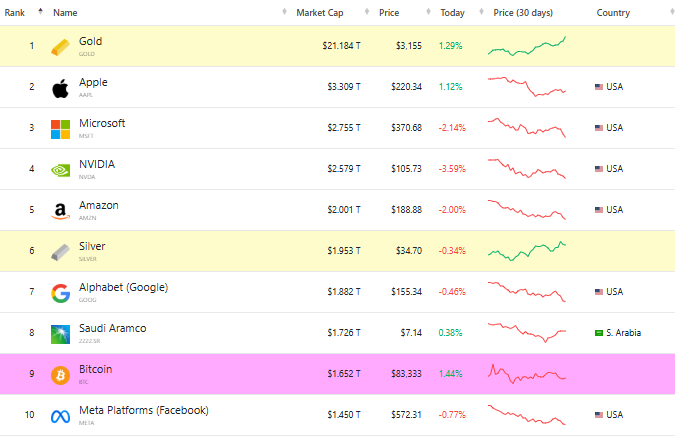This screenshot has width=675, height=436.
Task: Open the Gold asset link
Action: click(90, 41)
